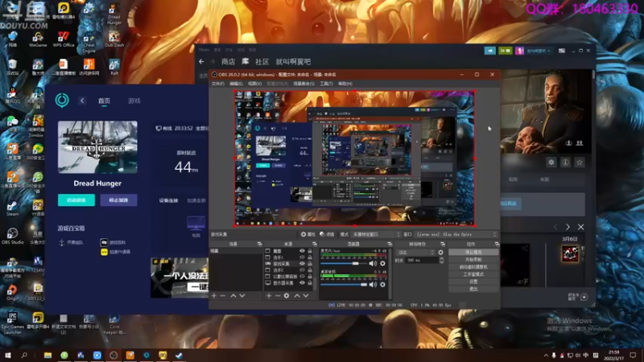The height and width of the screenshot is (362, 644).
Task: Mute the desktop audio mixer channel
Action: (x=373, y=285)
